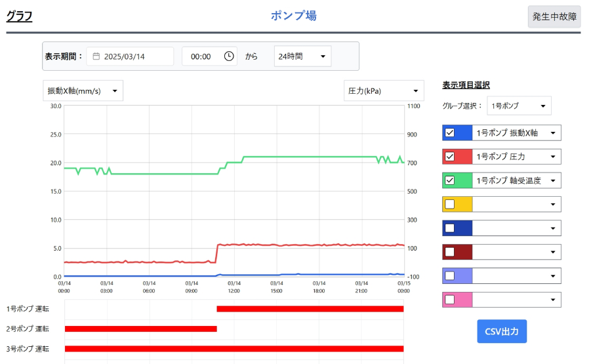610x364 pixels.
Task: Open the 振動X軸(mm/s) left axis dropdown
Action: pyautogui.click(x=83, y=91)
